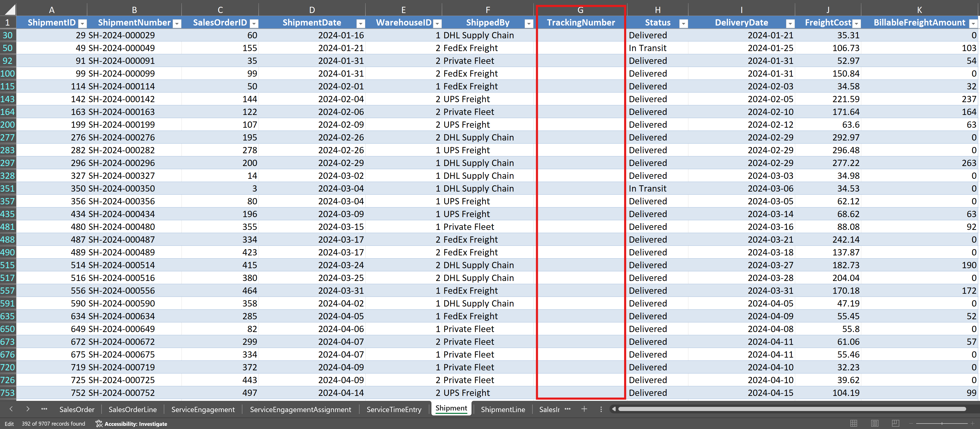Image resolution: width=980 pixels, height=429 pixels.
Task: Select column D header
Action: [312, 10]
